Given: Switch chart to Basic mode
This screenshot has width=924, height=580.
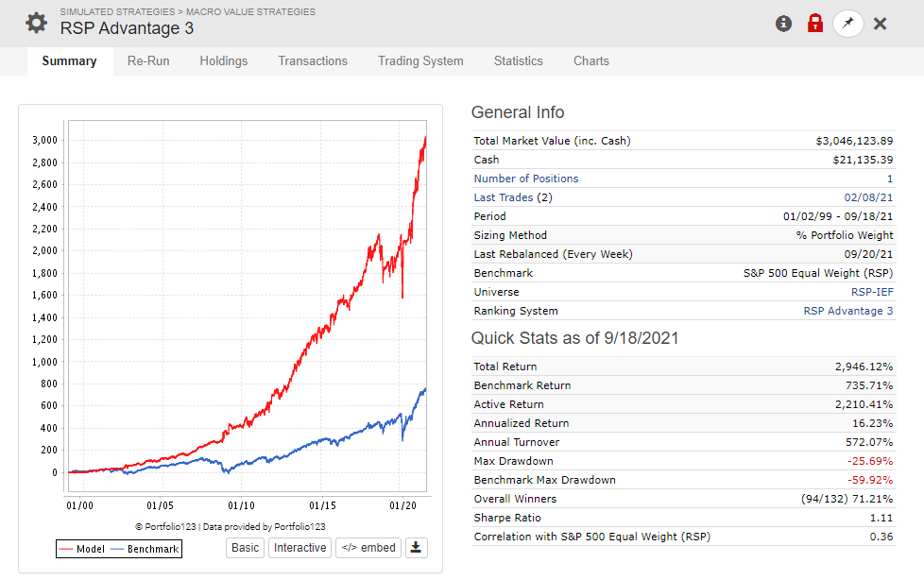Looking at the screenshot, I should [245, 548].
